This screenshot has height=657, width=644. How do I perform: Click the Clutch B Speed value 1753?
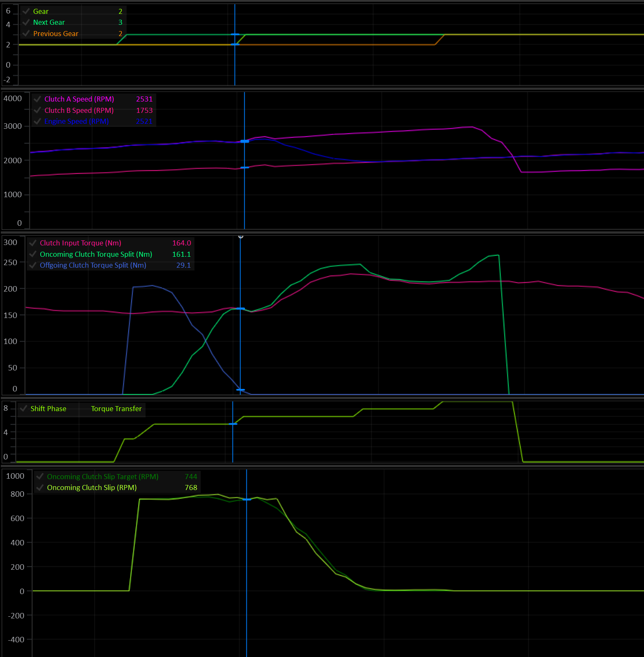click(144, 110)
